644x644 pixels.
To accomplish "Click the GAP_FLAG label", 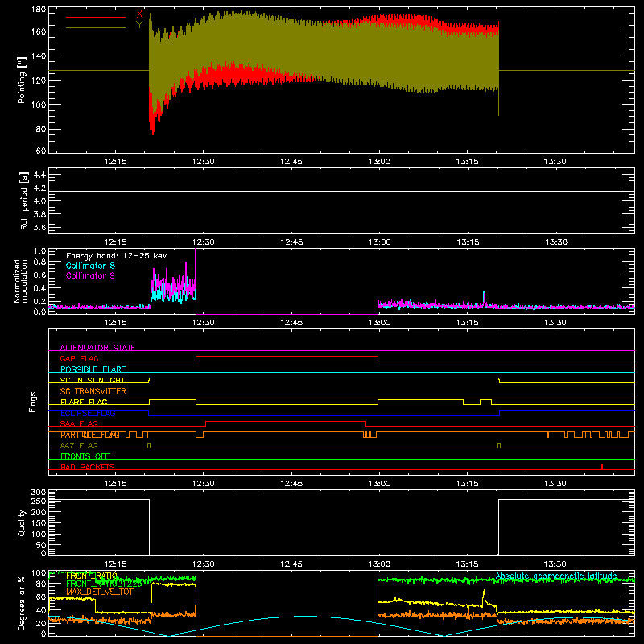I will [x=79, y=358].
